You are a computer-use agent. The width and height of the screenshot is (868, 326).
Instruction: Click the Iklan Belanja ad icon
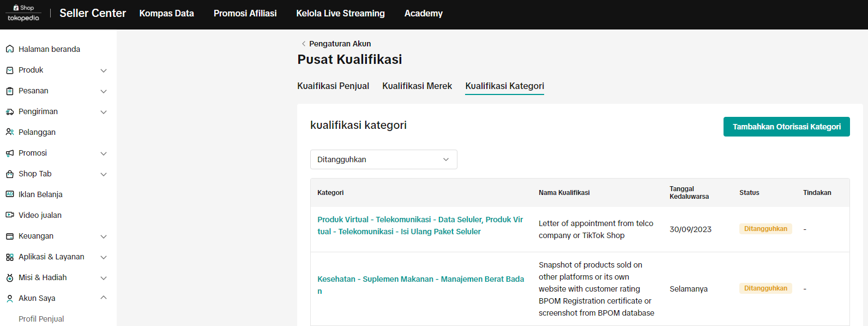pos(10,194)
